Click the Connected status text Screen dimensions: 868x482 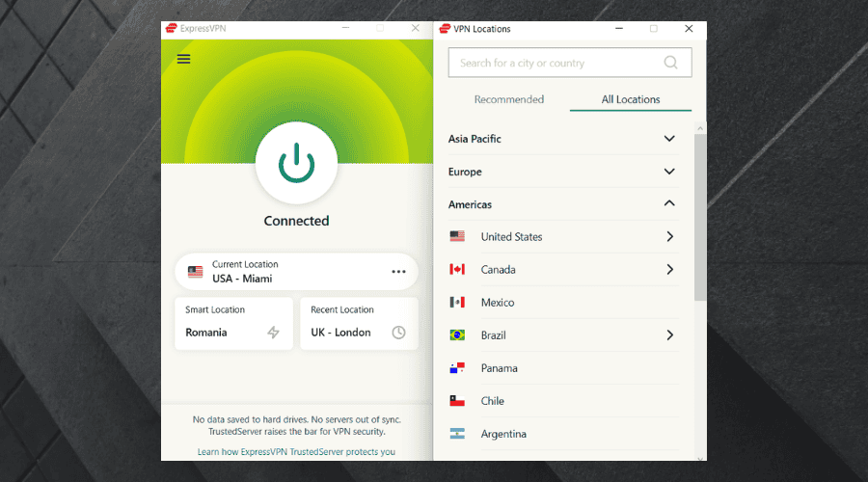[x=296, y=221]
